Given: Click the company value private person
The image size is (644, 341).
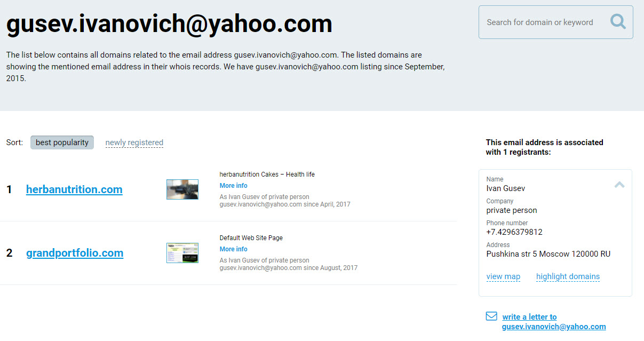Looking at the screenshot, I should [x=512, y=210].
